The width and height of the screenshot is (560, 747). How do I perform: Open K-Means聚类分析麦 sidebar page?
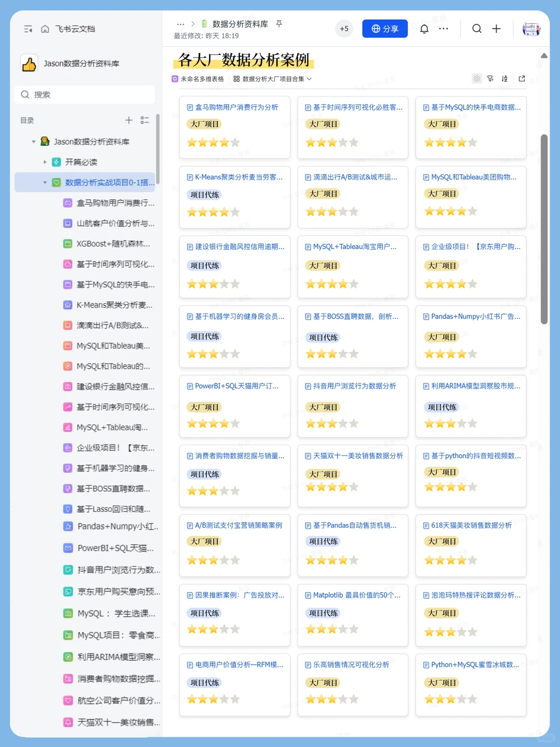(109, 305)
